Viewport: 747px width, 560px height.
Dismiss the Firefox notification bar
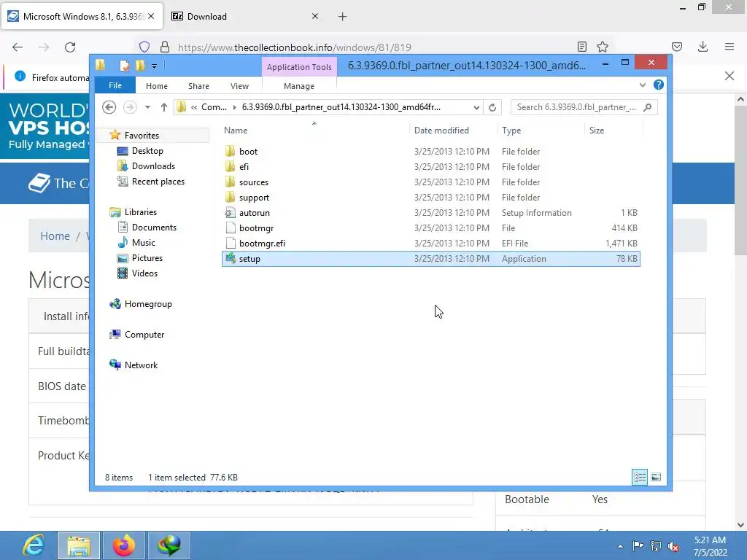pos(729,76)
